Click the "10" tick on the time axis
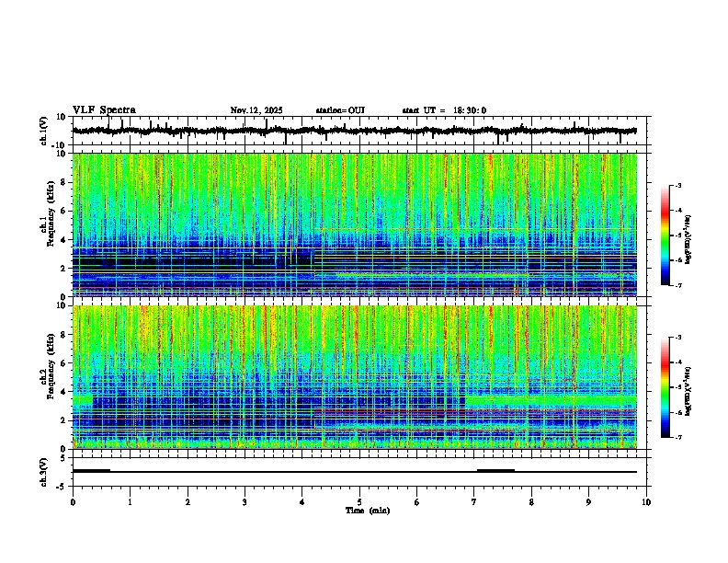The width and height of the screenshot is (728, 563). 646,502
